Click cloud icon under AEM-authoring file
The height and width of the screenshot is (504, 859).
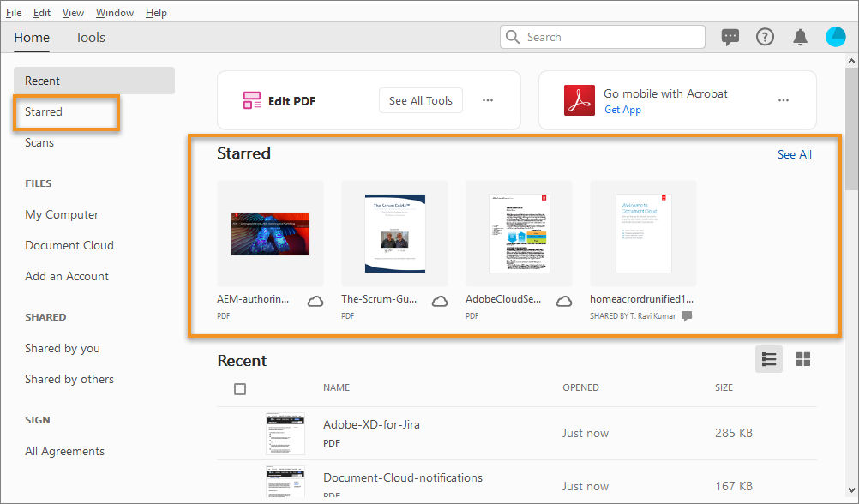click(315, 302)
